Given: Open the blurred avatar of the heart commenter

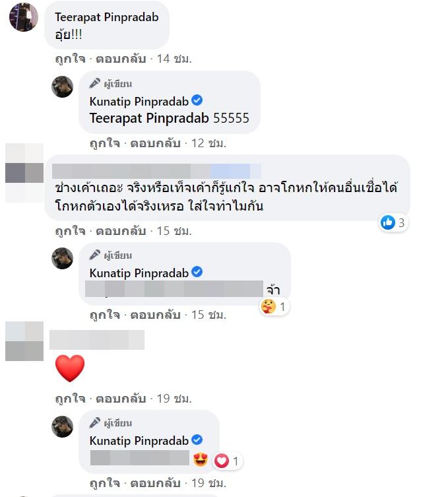Looking at the screenshot, I should click(x=24, y=341).
